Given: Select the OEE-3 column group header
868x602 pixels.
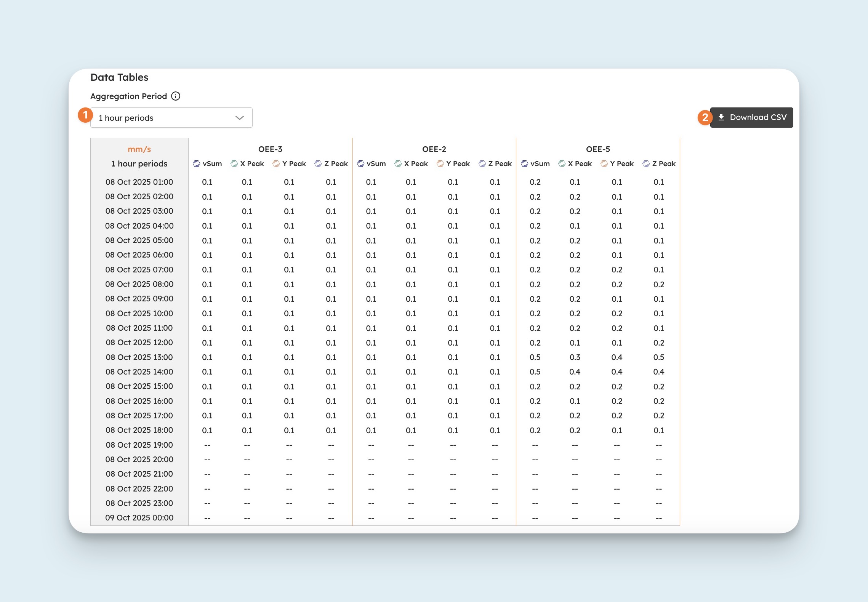Looking at the screenshot, I should 270,149.
